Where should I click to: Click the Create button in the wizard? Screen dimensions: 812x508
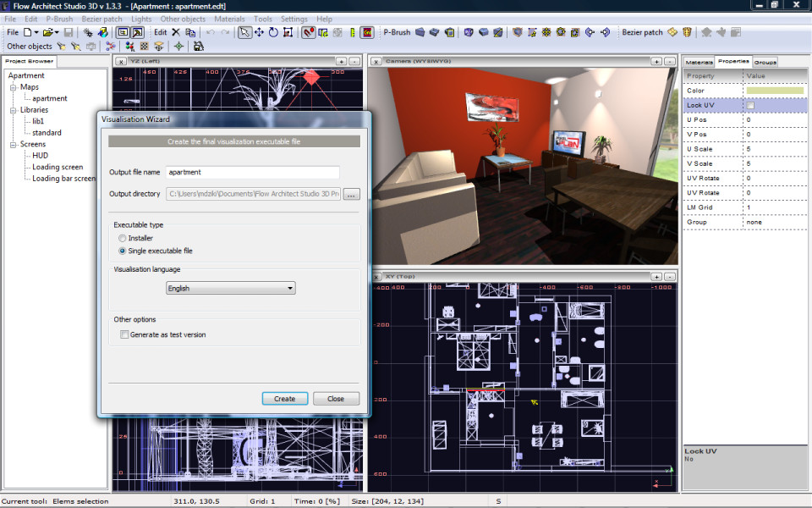coord(285,399)
